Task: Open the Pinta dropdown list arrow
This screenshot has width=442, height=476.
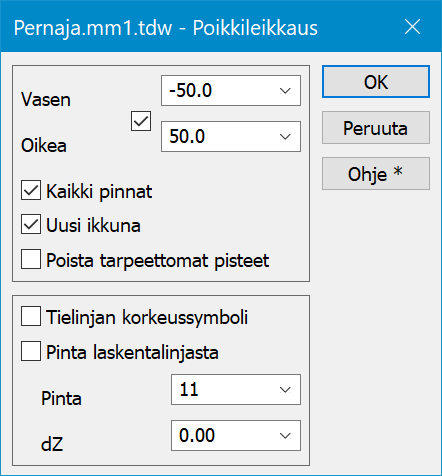Action: [285, 390]
